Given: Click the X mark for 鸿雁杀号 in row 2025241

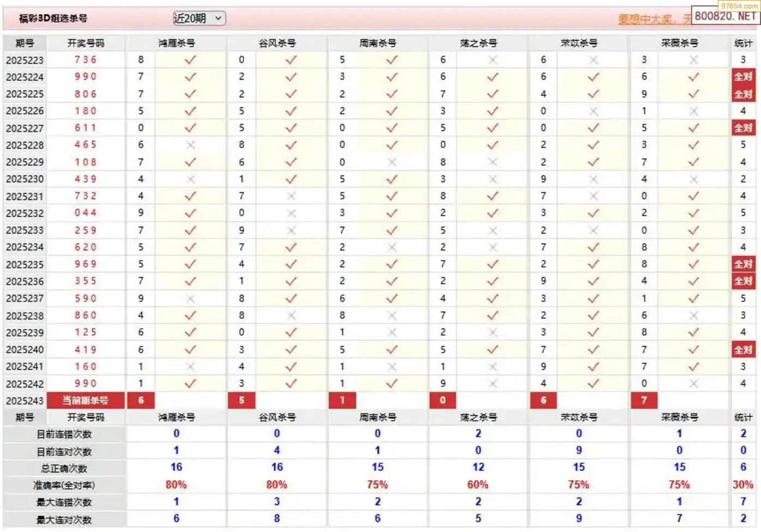Looking at the screenshot, I should (190, 366).
